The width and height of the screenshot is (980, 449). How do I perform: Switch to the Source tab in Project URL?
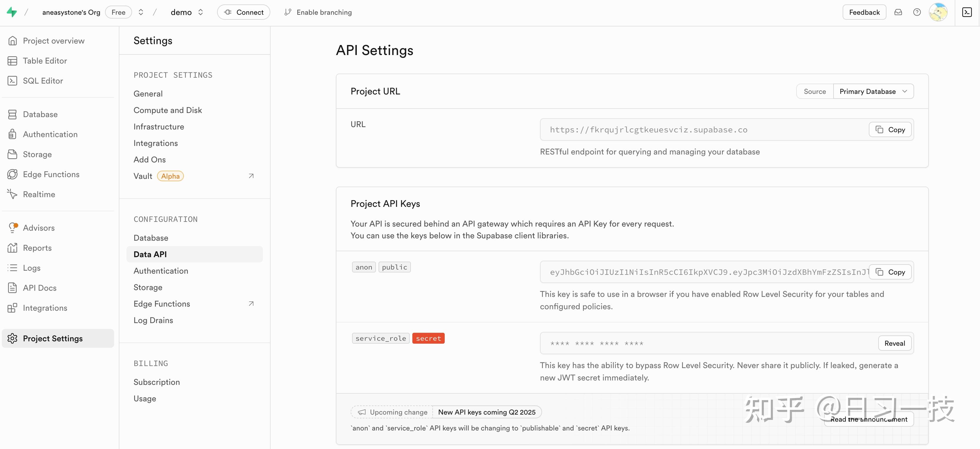click(814, 91)
